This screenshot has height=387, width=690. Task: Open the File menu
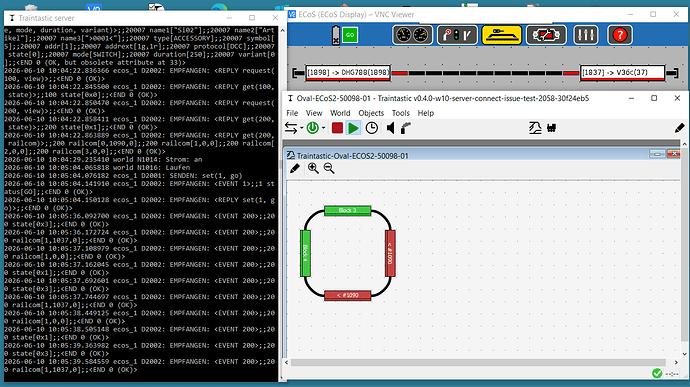coord(292,113)
